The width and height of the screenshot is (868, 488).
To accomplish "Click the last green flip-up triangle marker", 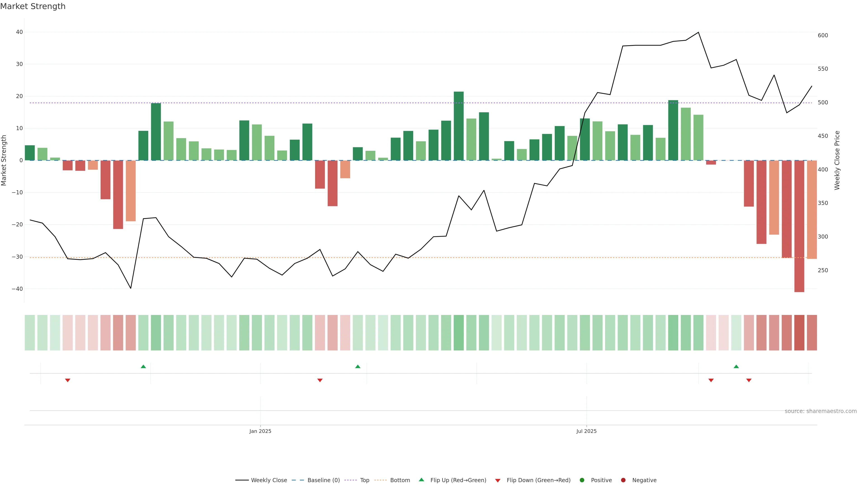I will [x=736, y=366].
